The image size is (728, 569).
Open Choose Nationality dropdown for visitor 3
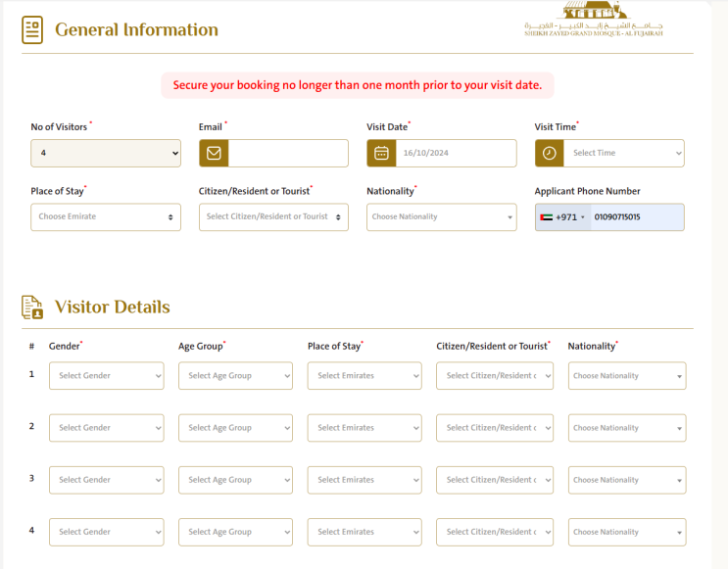pyautogui.click(x=627, y=480)
